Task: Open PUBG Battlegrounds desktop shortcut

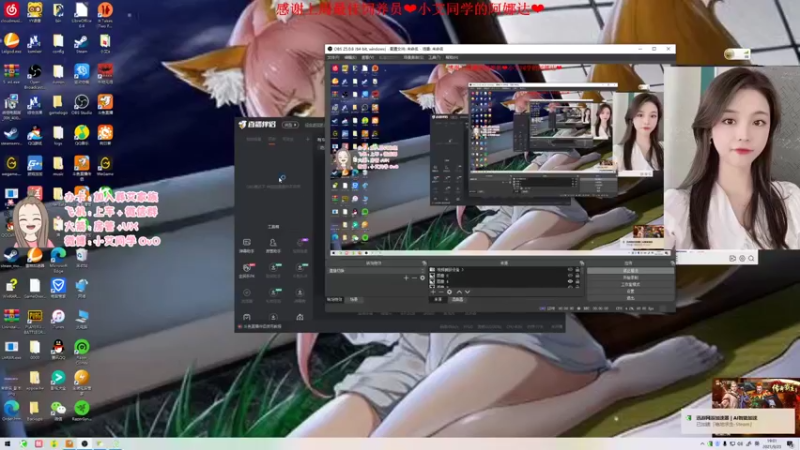Action: coord(35,320)
